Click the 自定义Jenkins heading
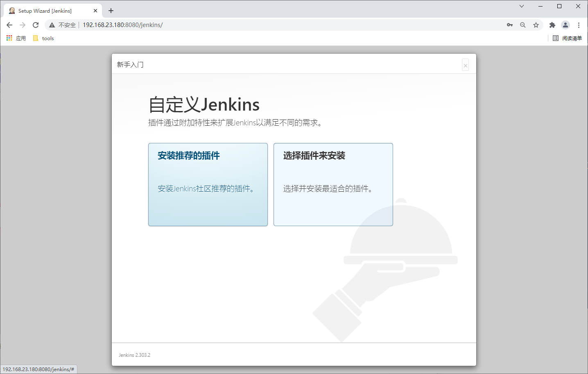588x374 pixels. pos(204,104)
